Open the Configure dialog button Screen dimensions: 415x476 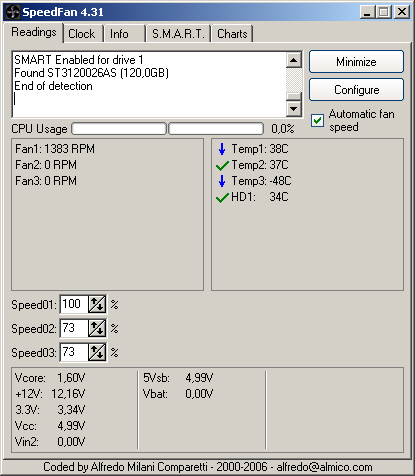click(356, 90)
